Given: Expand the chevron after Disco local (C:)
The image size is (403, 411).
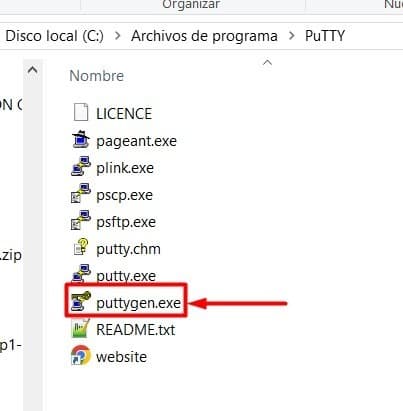Looking at the screenshot, I should click(x=117, y=36).
